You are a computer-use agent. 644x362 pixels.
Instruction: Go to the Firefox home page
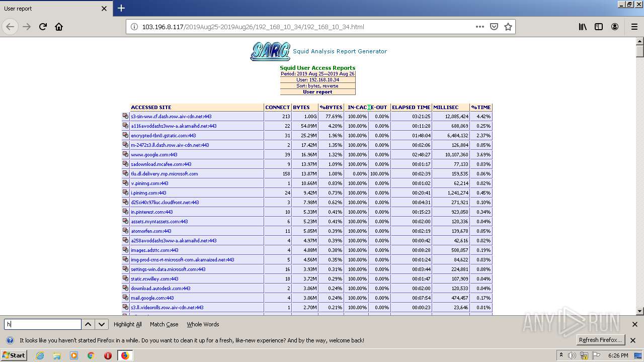pyautogui.click(x=59, y=27)
